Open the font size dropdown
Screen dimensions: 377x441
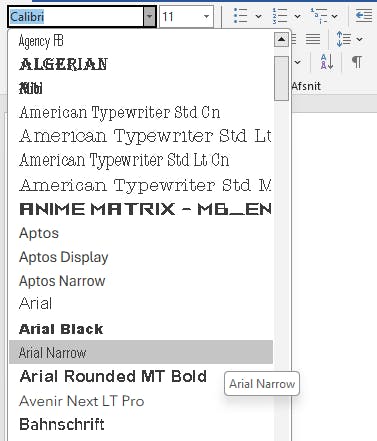click(187, 16)
